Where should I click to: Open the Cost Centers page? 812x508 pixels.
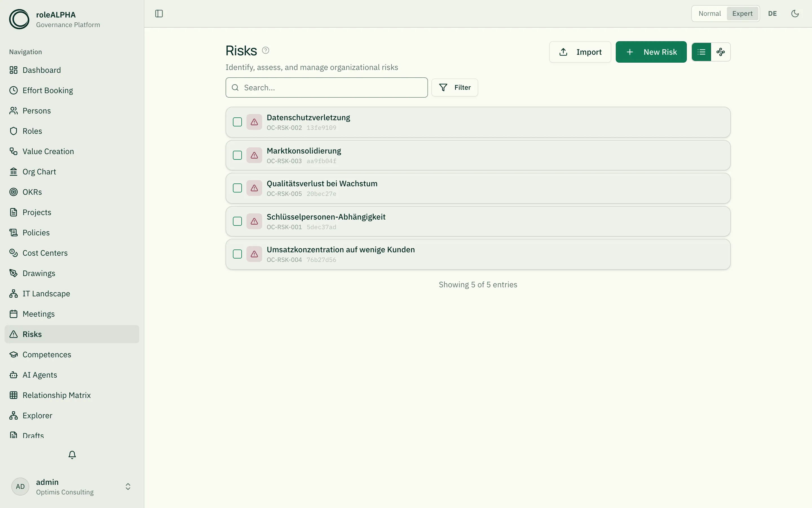(72, 253)
